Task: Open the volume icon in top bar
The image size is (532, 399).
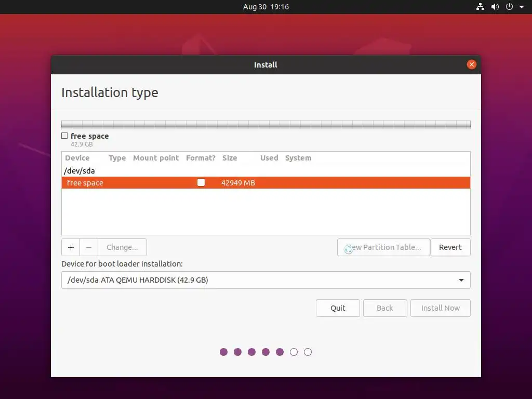Action: 495,7
